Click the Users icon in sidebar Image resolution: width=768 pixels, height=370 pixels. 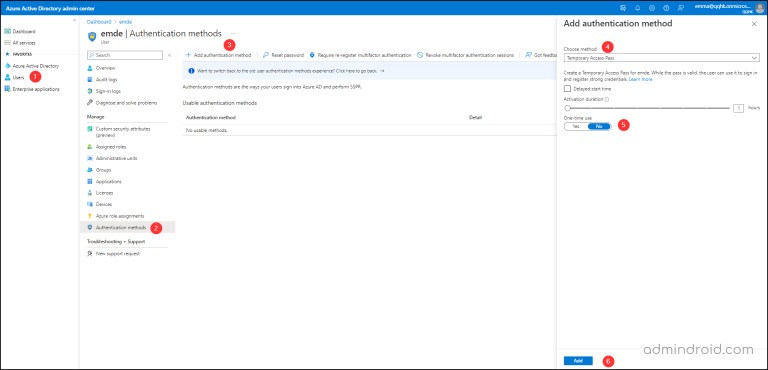(7, 77)
